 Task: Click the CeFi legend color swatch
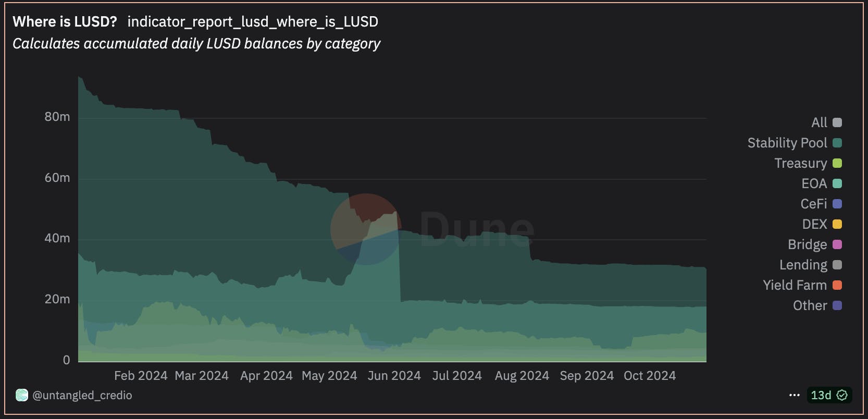coord(837,204)
